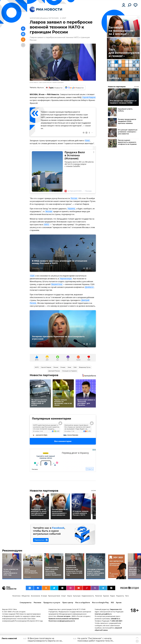This screenshot has width=141, height=644.
Task: Open Facebook icon in footer social bar
Action: pos(38,588)
